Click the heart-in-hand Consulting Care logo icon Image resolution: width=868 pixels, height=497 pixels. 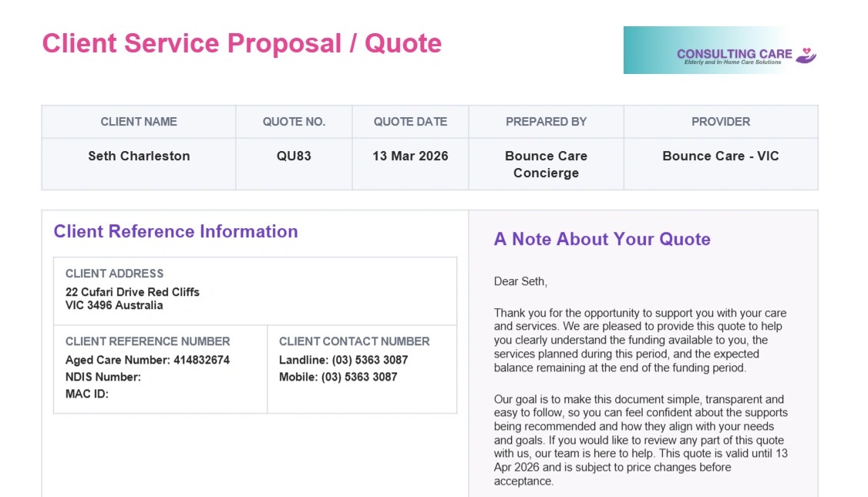(x=806, y=54)
